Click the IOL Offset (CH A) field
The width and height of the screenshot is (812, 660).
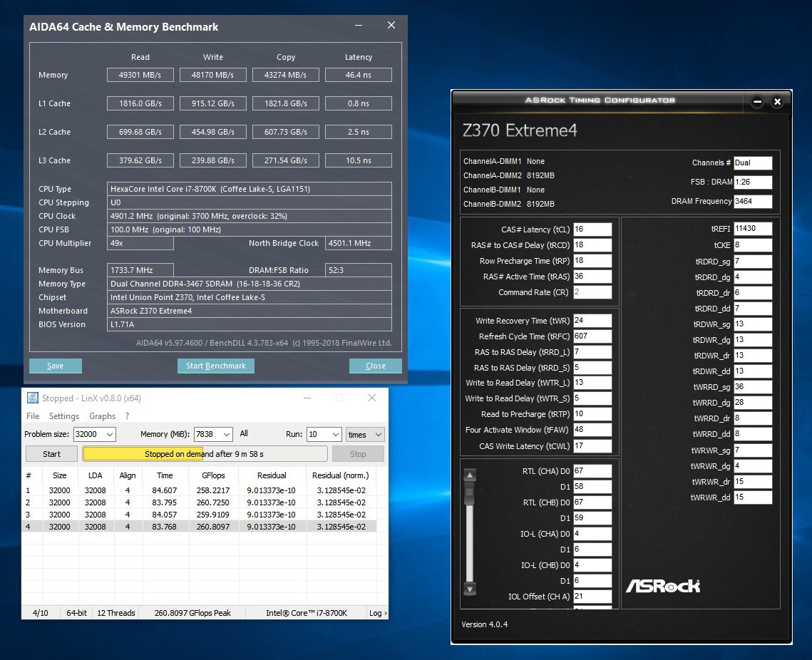[592, 597]
